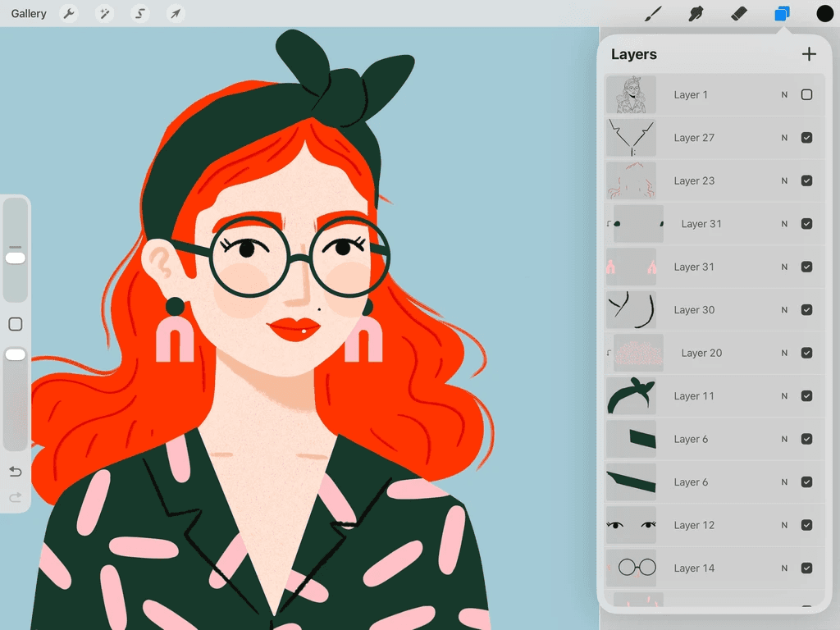Select Layer 30 black curves thumbnail
This screenshot has height=630, width=840.
pyautogui.click(x=631, y=309)
